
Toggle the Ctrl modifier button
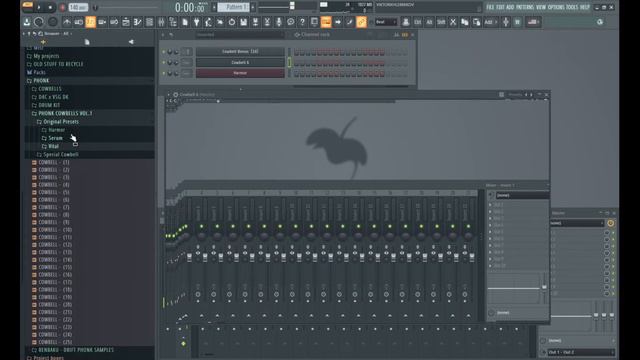[x=418, y=22]
